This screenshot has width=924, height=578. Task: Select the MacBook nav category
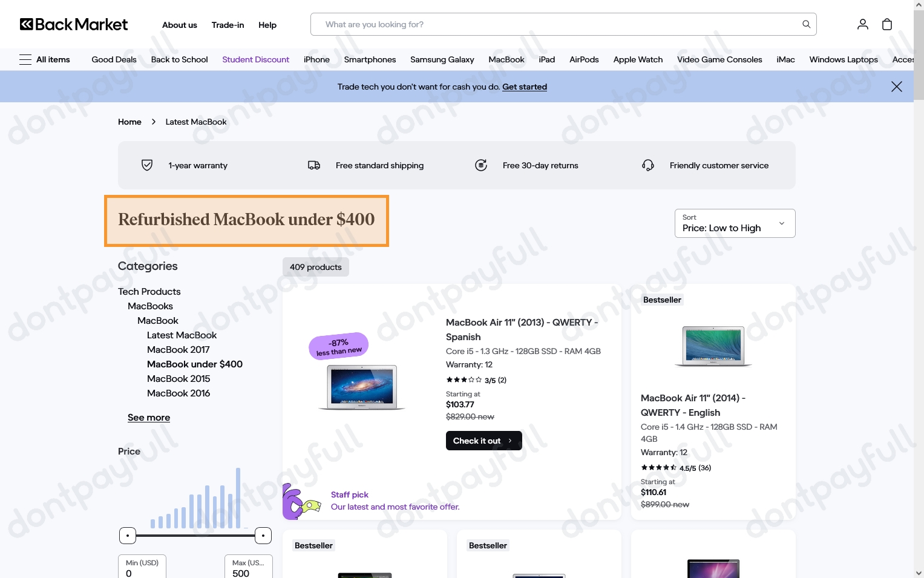[506, 59]
